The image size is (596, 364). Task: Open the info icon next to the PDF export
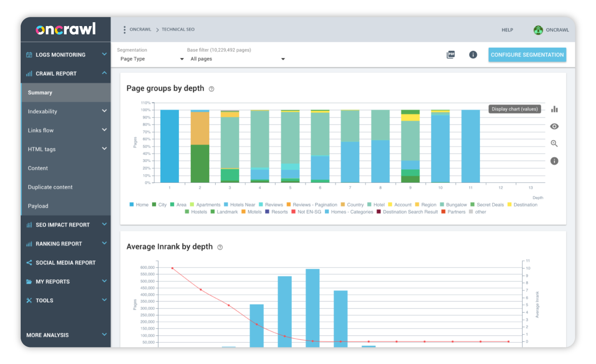click(473, 54)
